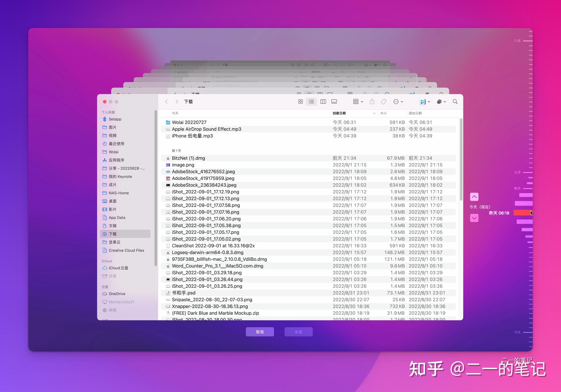This screenshot has width=561, height=392.
Task: Click the Search icon in toolbar
Action: tap(455, 102)
